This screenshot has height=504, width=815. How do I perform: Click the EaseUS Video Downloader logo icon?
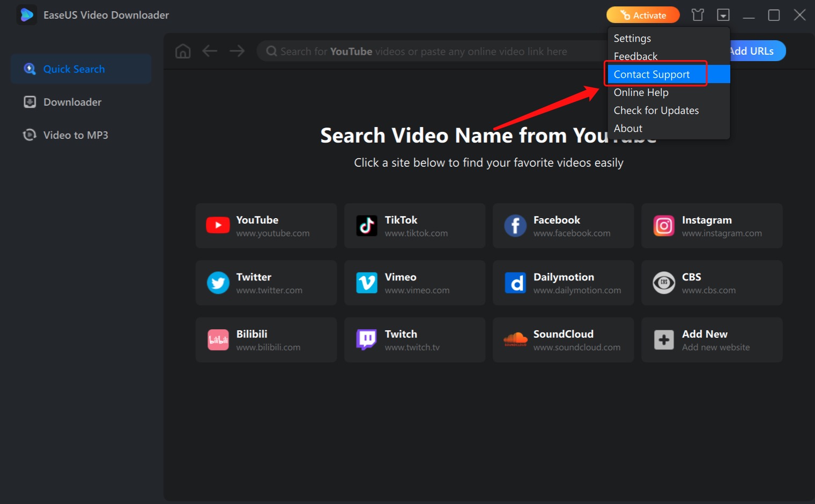[x=26, y=15]
